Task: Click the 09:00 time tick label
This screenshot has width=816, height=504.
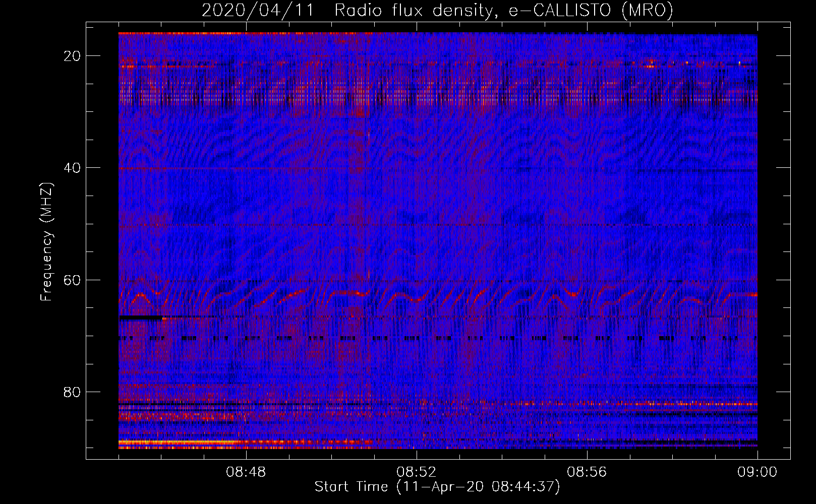Action: pos(757,472)
